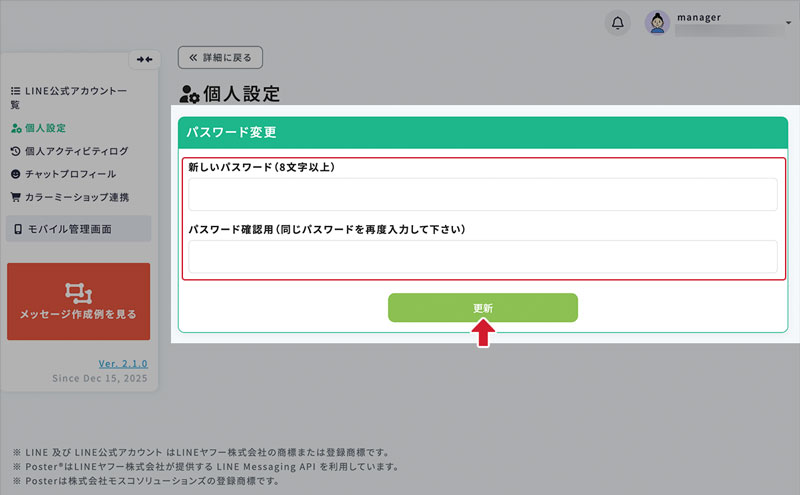The image size is (800, 495).
Task: Collapse the sidebar with the arrows icon
Action: [147, 59]
